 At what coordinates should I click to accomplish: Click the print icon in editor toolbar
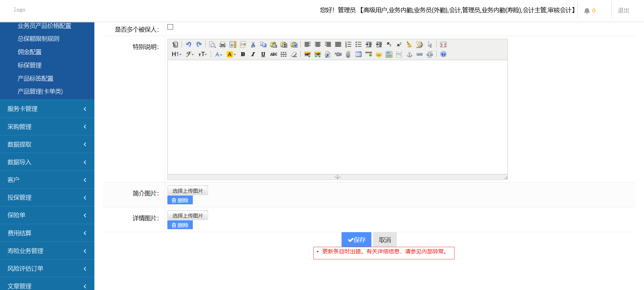coord(223,45)
